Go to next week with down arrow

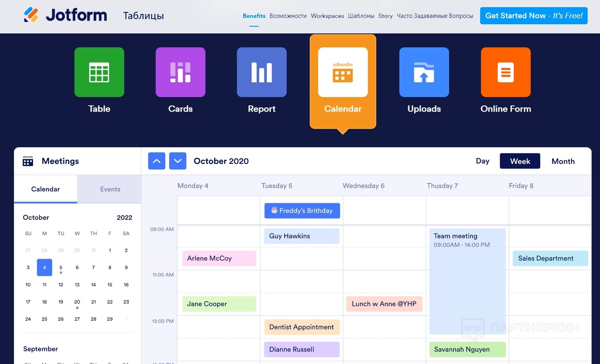pos(178,161)
